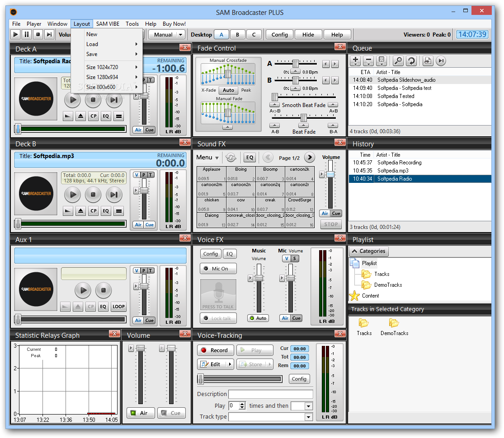The height and width of the screenshot is (438, 504).
Task: Switch to Desktop C tab
Action: coord(254,34)
